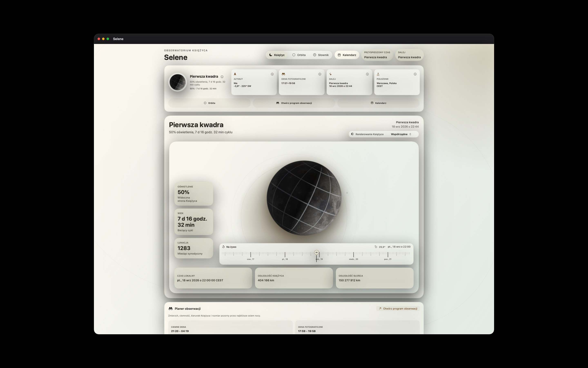Click the czw., 17 timeline mark
Image resolution: width=588 pixels, height=368 pixels.
(x=251, y=259)
